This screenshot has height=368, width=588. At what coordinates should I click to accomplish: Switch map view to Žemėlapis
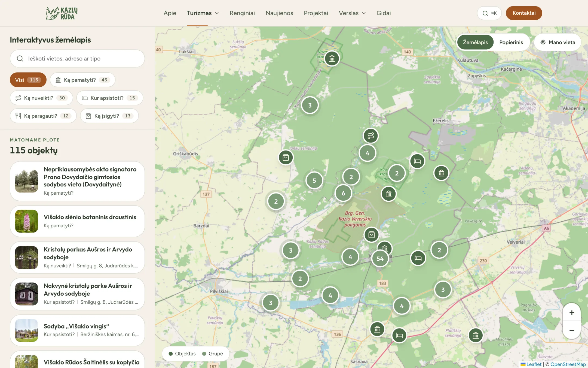click(x=475, y=42)
